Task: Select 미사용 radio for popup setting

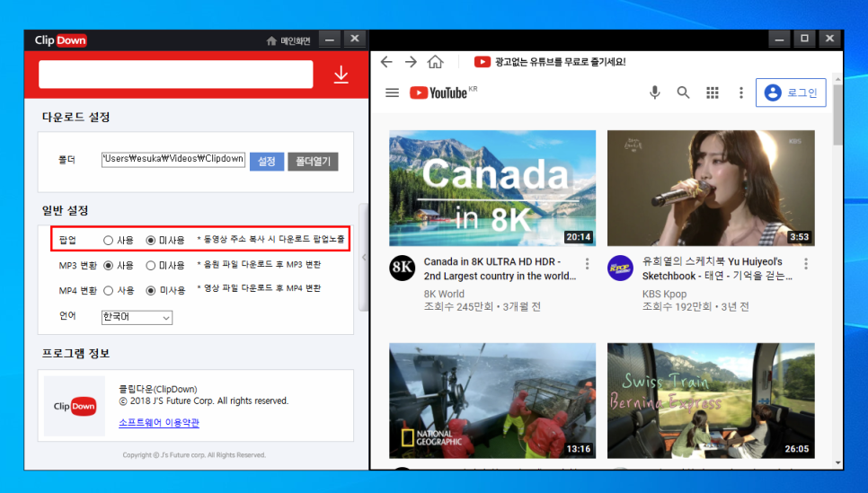Action: 151,240
